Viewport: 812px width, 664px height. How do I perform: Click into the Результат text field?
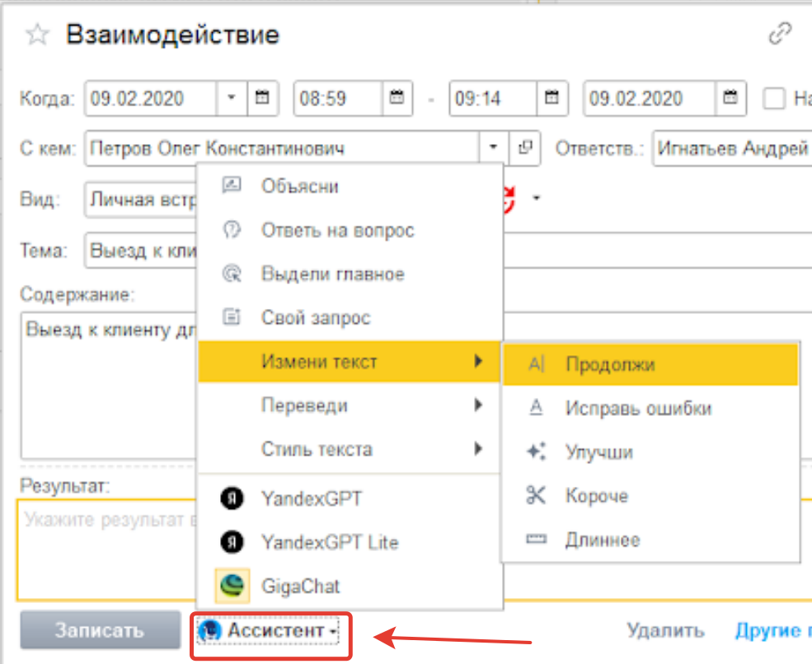[107, 552]
